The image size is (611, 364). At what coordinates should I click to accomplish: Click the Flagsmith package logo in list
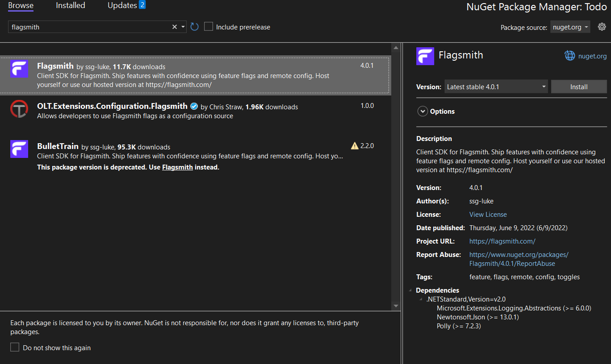tap(19, 69)
